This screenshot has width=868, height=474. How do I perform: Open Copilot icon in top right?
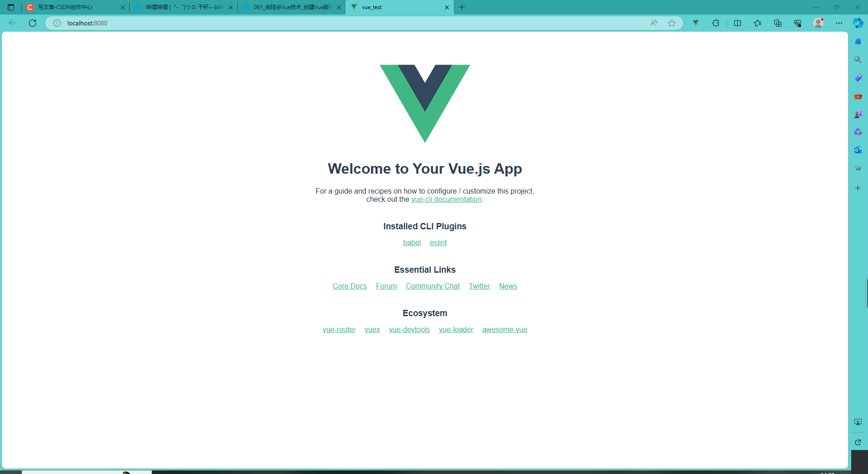coord(858,23)
